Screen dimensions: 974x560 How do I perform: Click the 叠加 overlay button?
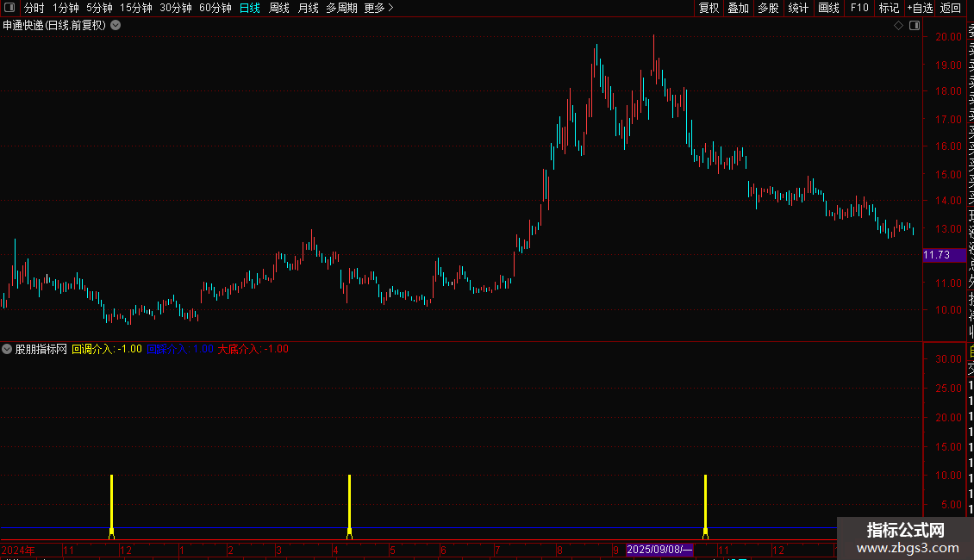click(x=739, y=8)
